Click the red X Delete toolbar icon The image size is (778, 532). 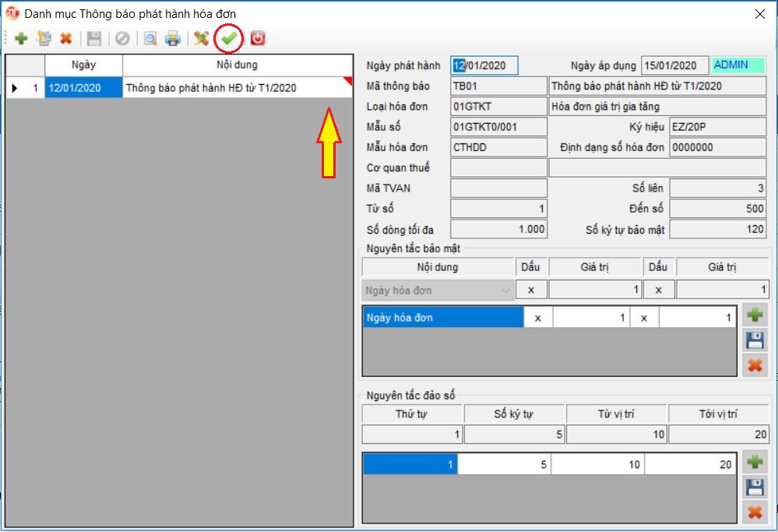pos(65,38)
